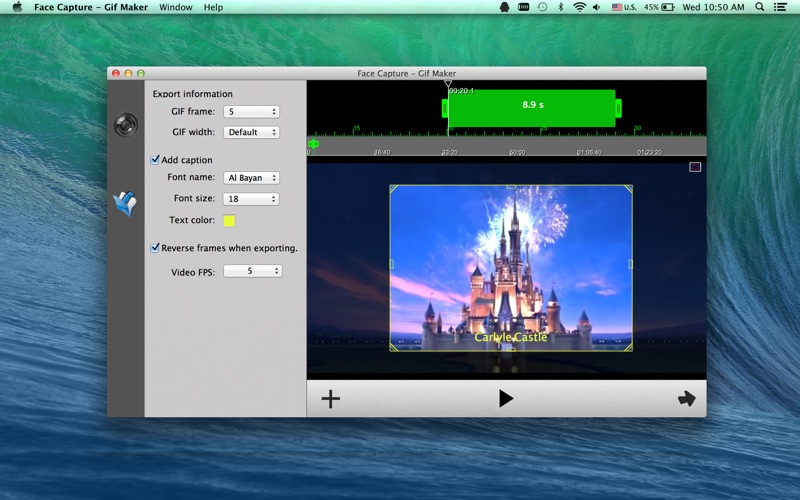Viewport: 800px width, 500px height.
Task: Click the Time Machine menu bar icon
Action: [x=542, y=7]
